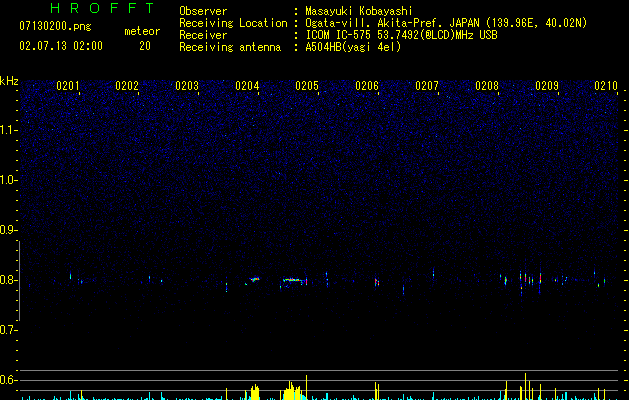Select the file name 07130200.png
This screenshot has height=400, width=629.
tap(55, 27)
